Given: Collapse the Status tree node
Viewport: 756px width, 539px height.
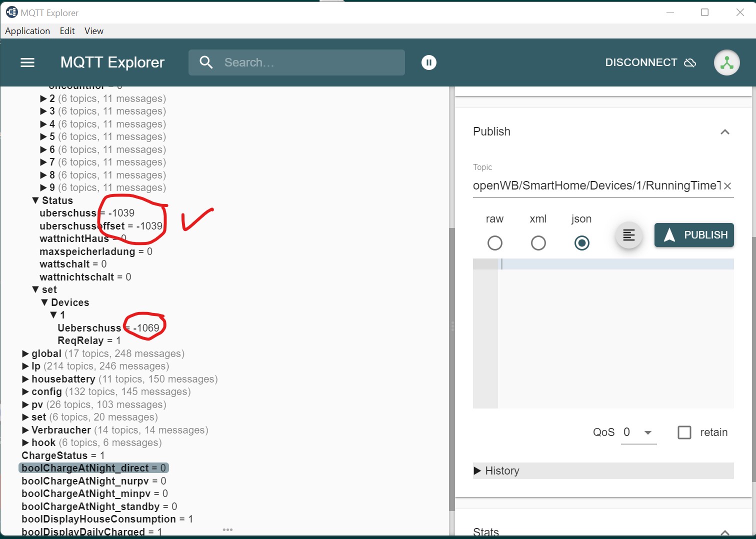Looking at the screenshot, I should click(35, 200).
